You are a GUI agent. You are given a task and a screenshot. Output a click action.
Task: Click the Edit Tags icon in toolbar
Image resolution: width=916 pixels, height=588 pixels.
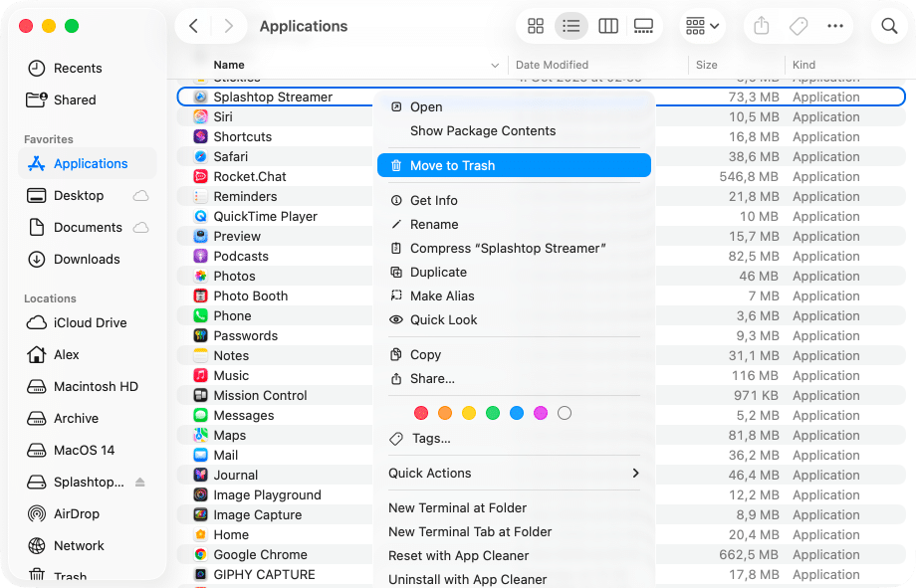coord(799,27)
